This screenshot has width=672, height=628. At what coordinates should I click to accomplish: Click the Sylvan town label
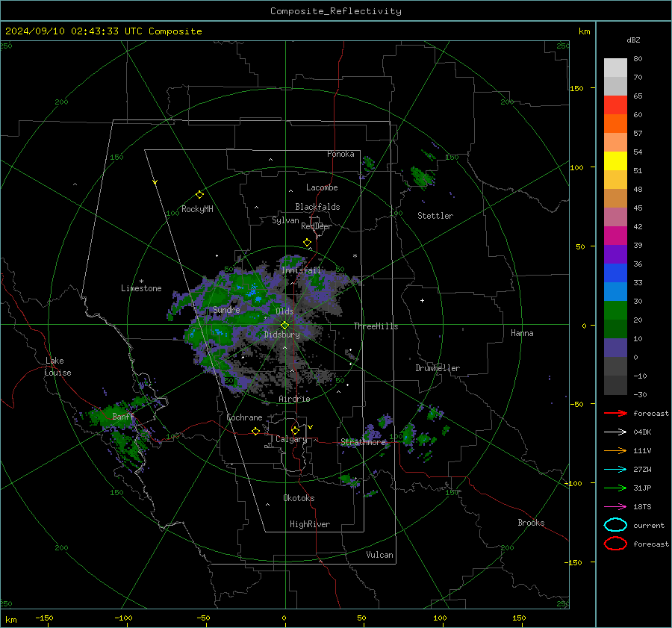(x=285, y=220)
